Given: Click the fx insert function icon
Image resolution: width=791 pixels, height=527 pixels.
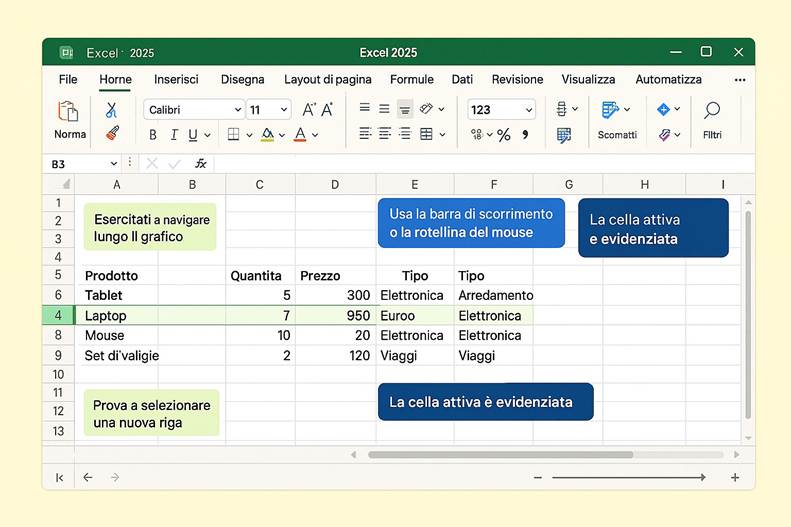Looking at the screenshot, I should [x=201, y=163].
